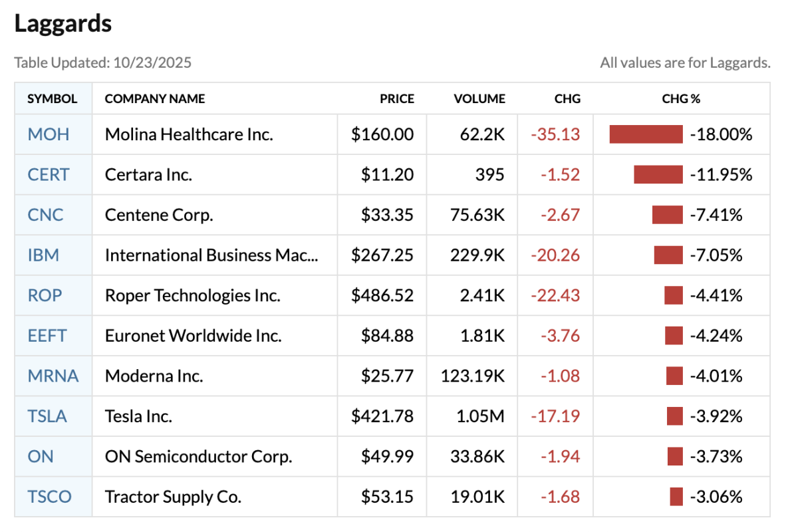Sort table by VOLUME header
This screenshot has height=532, width=786.
(479, 99)
